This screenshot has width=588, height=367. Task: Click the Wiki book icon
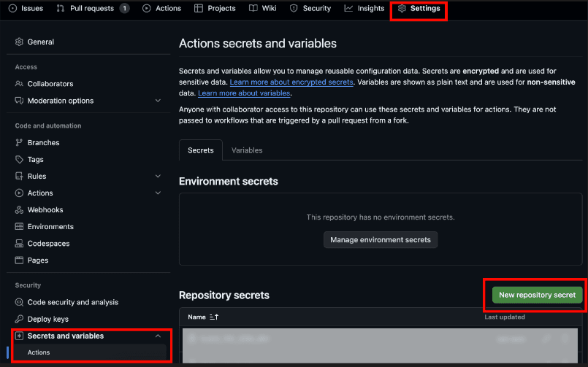253,8
